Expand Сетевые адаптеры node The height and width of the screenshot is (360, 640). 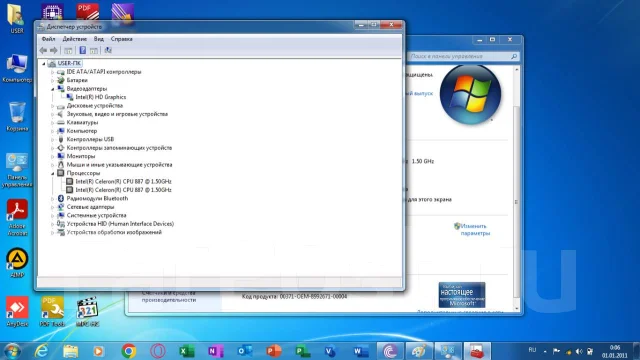pyautogui.click(x=52, y=207)
